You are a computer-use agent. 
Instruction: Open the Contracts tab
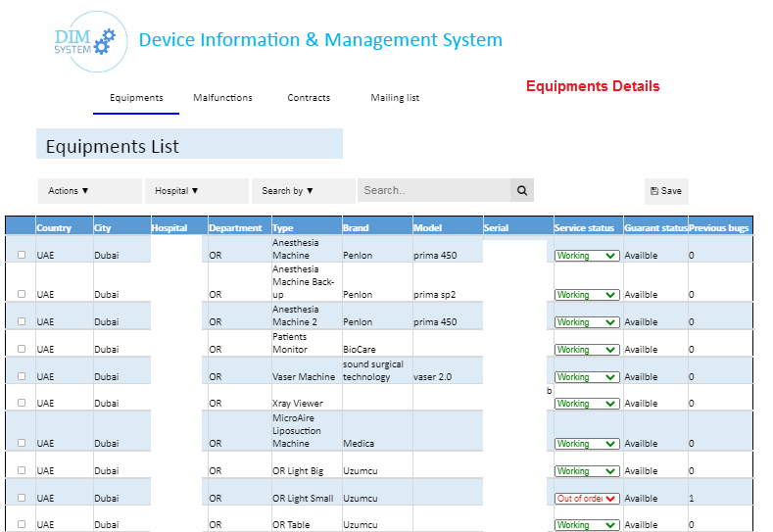(309, 98)
